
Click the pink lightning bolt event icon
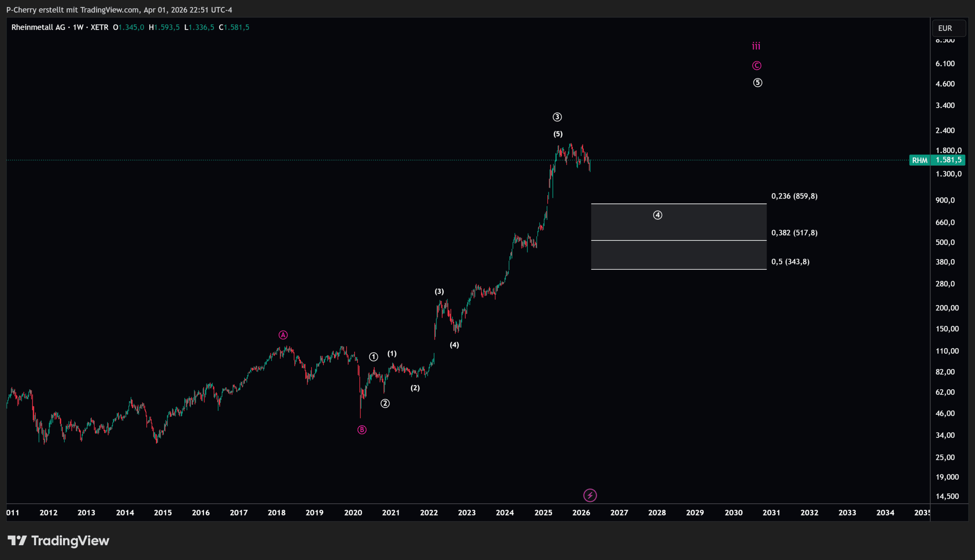point(590,495)
